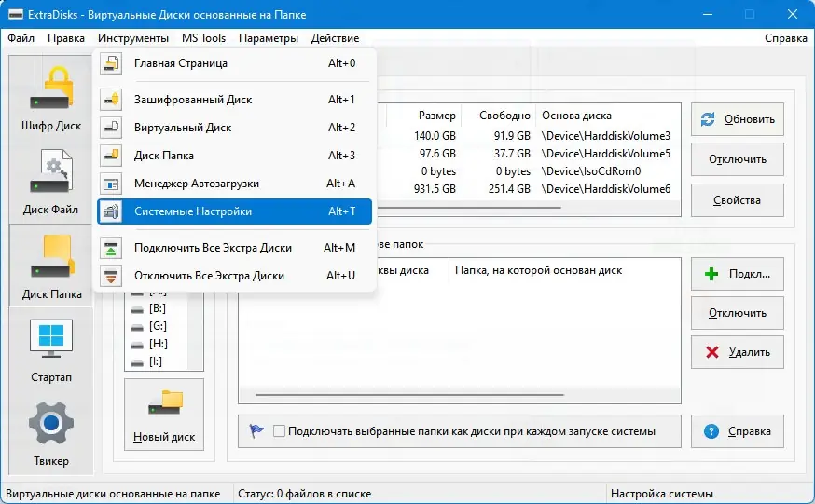This screenshot has width=815, height=504.
Task: Choose Главная Страница from Инструменты menu
Action: click(x=234, y=63)
